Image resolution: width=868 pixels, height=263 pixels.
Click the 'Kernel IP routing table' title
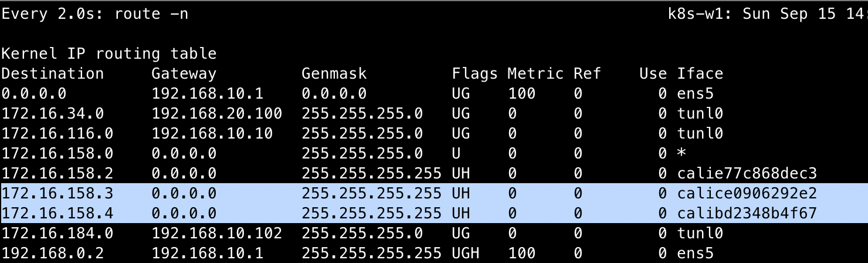(109, 54)
